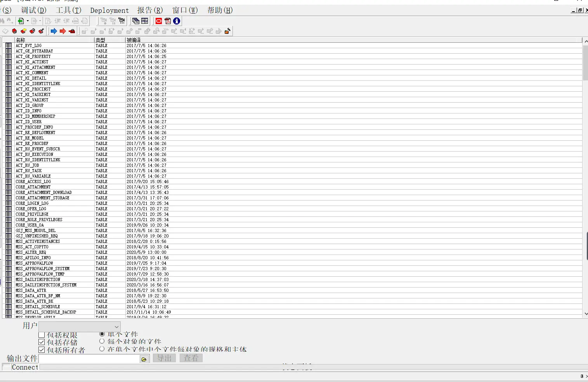Click the tile windows toolbar icon
The width and height of the screenshot is (588, 382).
(x=145, y=21)
